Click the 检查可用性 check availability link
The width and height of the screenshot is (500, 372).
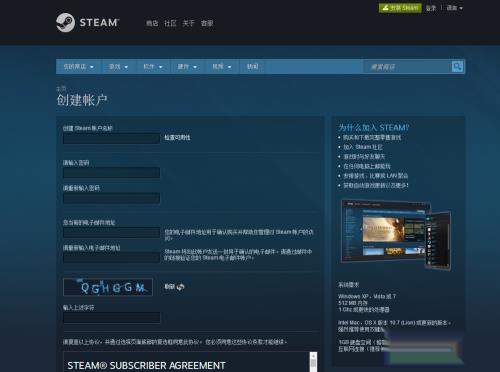177,138
